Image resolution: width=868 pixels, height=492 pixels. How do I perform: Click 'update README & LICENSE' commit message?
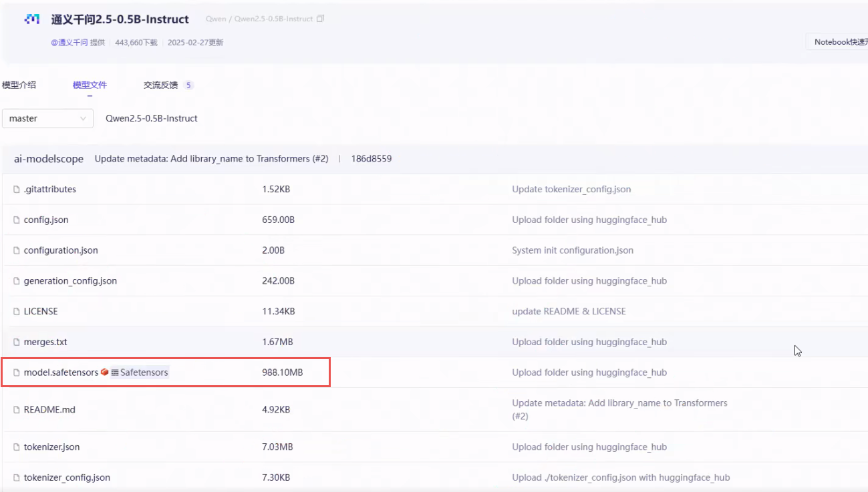(569, 312)
